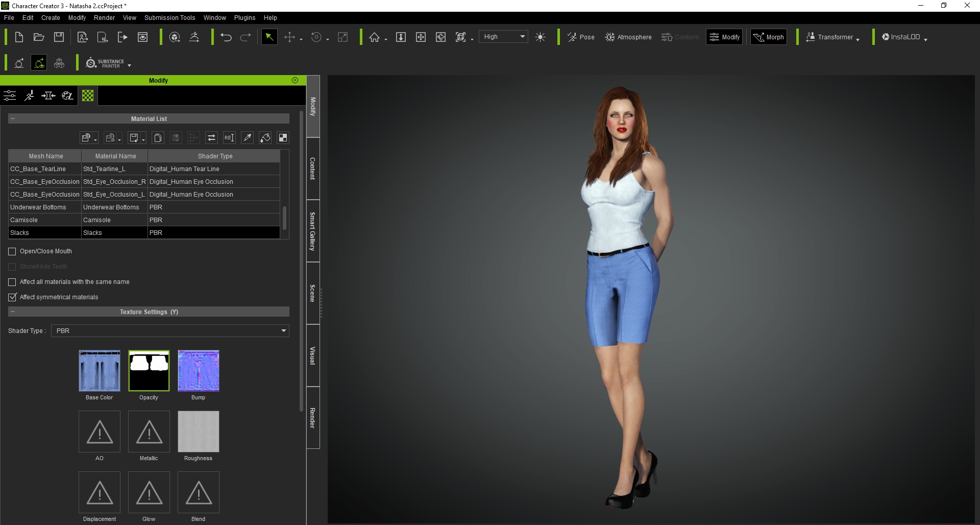The height and width of the screenshot is (525, 980).
Task: Click the Home camera view icon
Action: pyautogui.click(x=375, y=37)
